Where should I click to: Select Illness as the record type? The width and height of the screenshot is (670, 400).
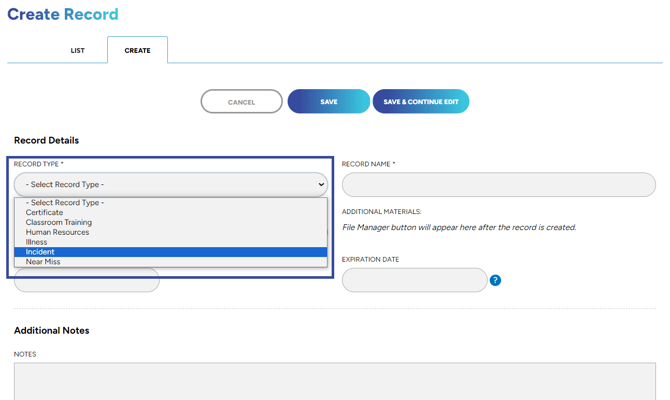coord(37,242)
